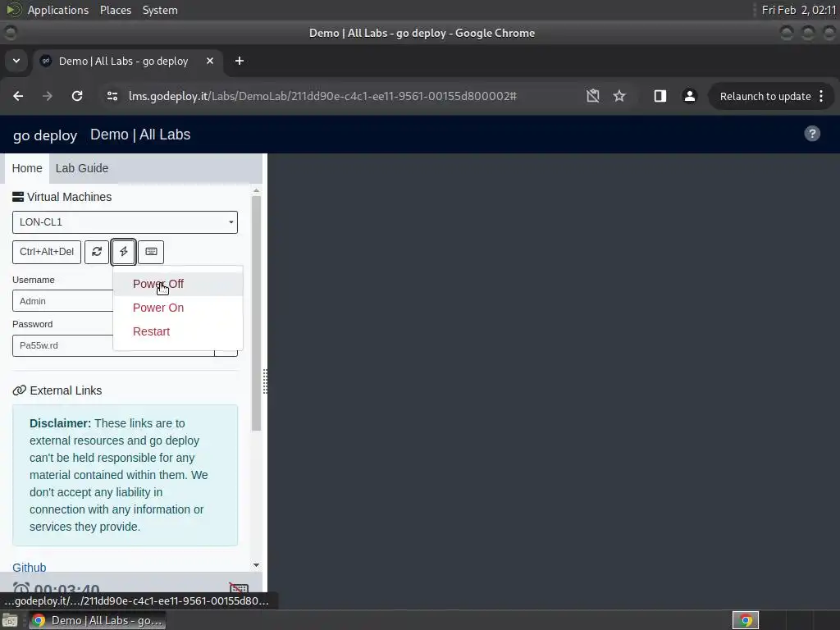Click Relaunch to update button
840x630 pixels.
coord(765,97)
